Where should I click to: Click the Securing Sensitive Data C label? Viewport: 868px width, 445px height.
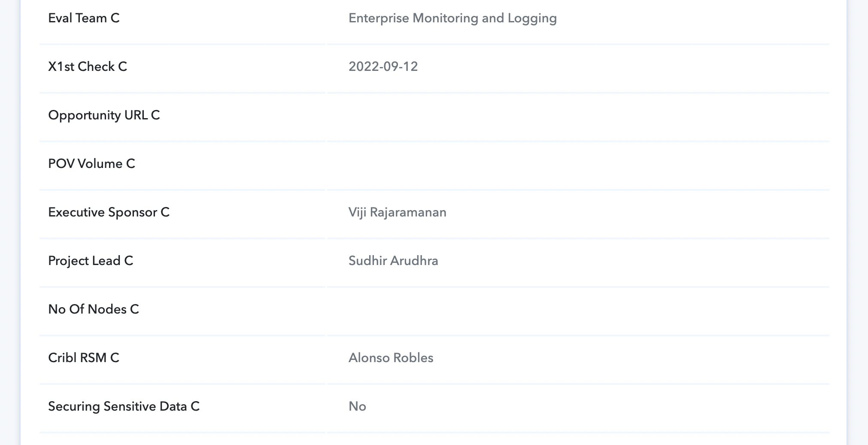124,406
